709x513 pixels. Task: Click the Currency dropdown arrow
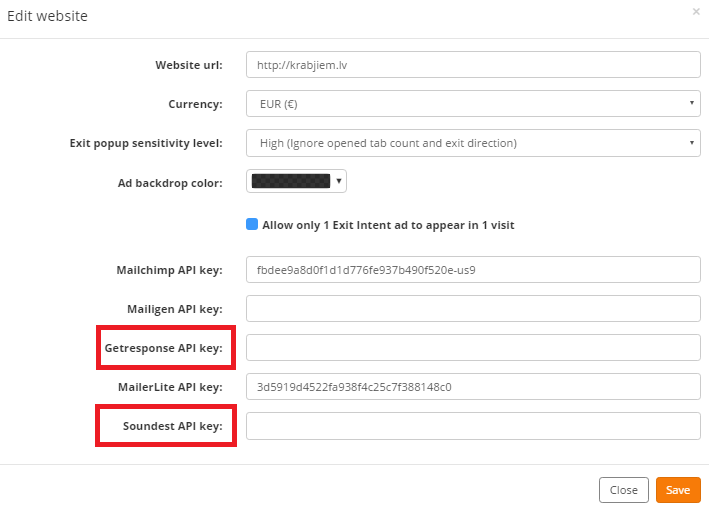(x=691, y=103)
